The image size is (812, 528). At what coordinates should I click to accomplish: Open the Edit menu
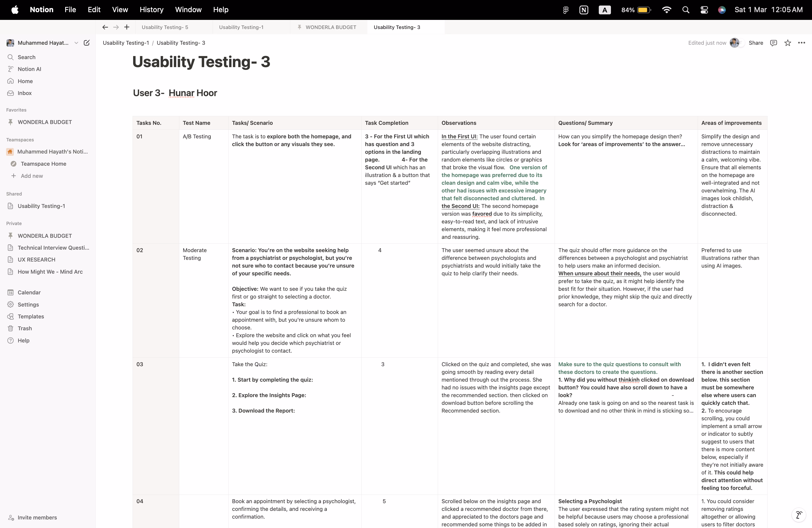click(x=94, y=10)
